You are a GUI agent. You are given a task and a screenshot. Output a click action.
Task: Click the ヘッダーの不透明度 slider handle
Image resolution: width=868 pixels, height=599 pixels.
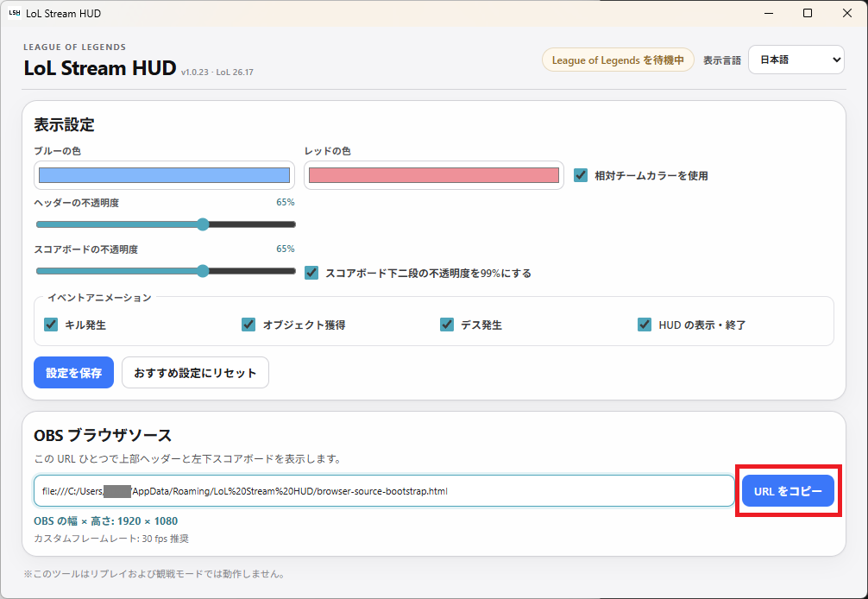(203, 224)
